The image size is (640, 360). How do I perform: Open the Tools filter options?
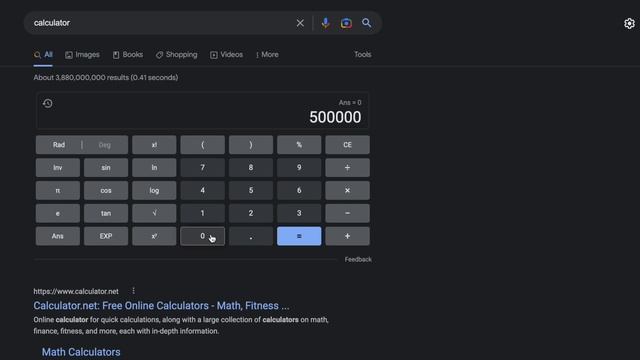tap(362, 54)
